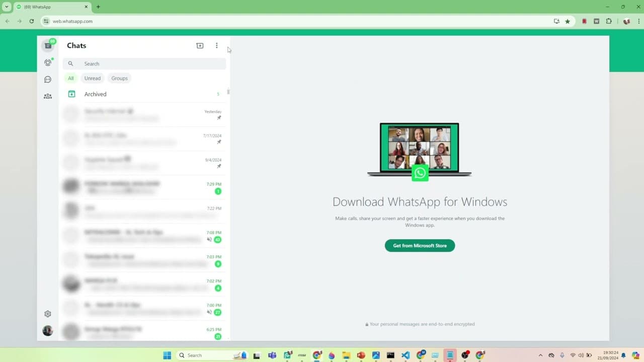Open the Communities icon in the sidebar
644x362 pixels.
pyautogui.click(x=48, y=96)
